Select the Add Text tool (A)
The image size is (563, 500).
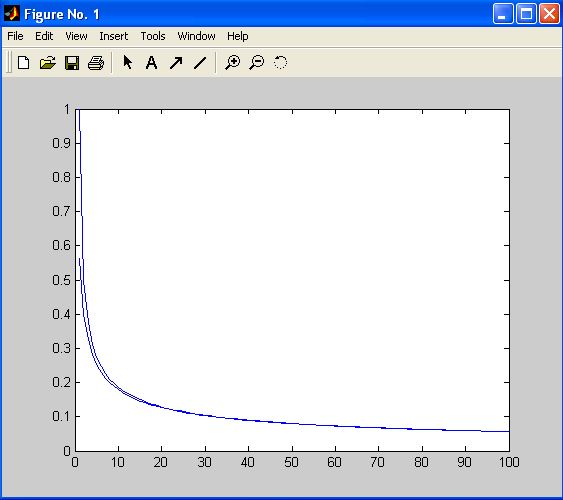pos(152,63)
